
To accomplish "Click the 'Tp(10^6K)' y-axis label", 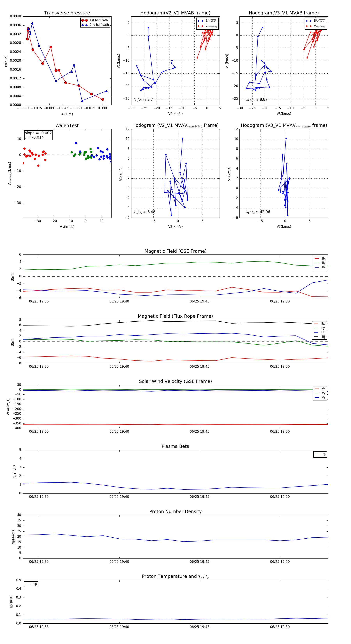I will [11, 602].
